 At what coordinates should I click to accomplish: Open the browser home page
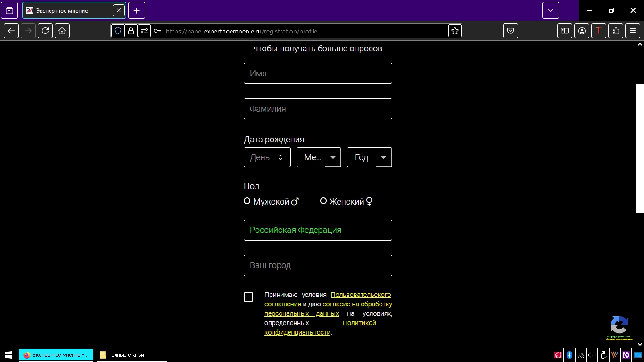(62, 31)
